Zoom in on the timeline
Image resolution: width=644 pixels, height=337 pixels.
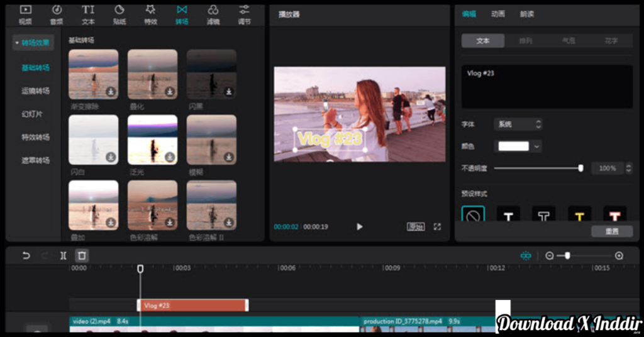619,256
